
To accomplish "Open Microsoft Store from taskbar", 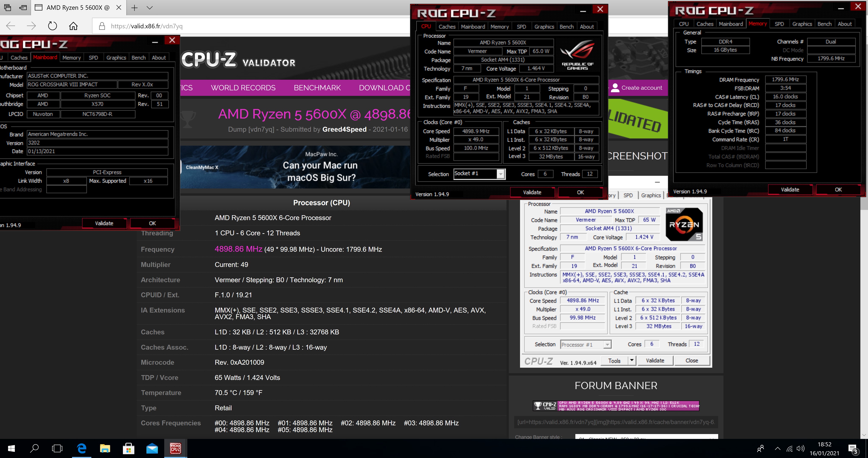I will coord(128,448).
